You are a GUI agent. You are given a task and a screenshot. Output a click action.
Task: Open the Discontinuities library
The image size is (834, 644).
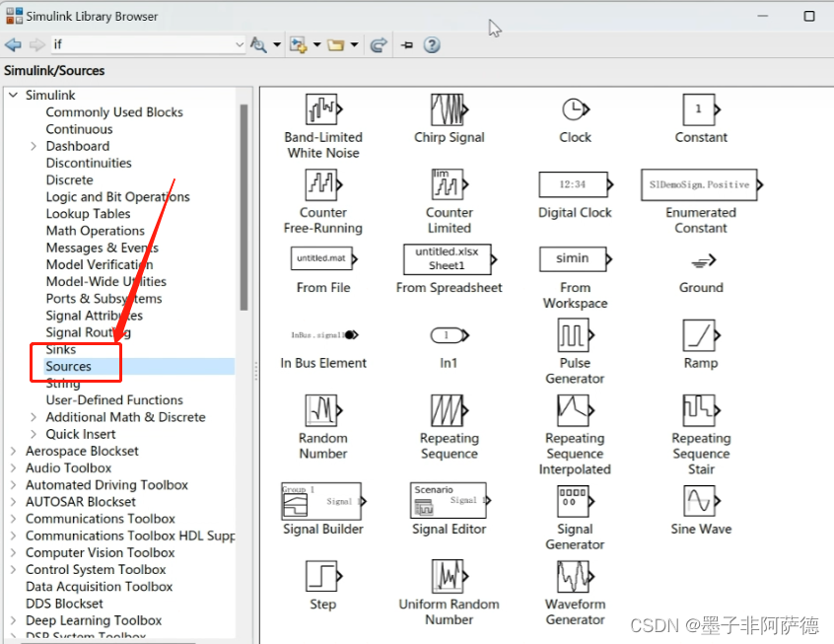[x=89, y=163]
